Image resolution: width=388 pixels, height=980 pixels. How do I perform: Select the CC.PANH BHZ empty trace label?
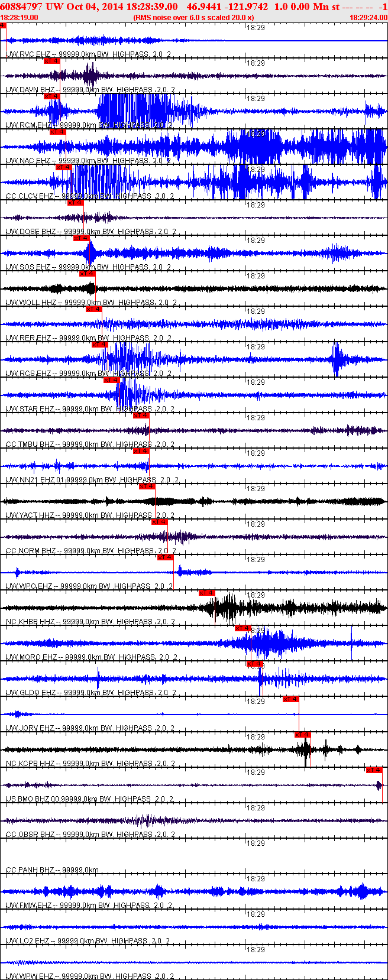coord(30,869)
